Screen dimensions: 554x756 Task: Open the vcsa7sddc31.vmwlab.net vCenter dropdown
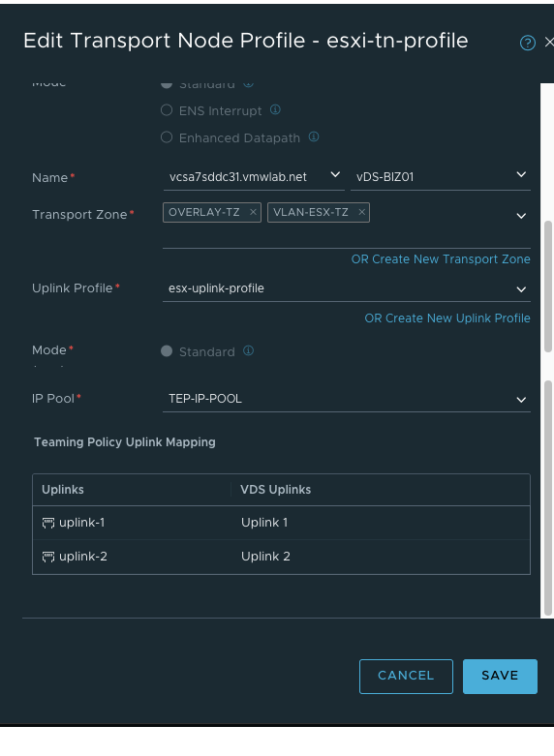coord(254,177)
